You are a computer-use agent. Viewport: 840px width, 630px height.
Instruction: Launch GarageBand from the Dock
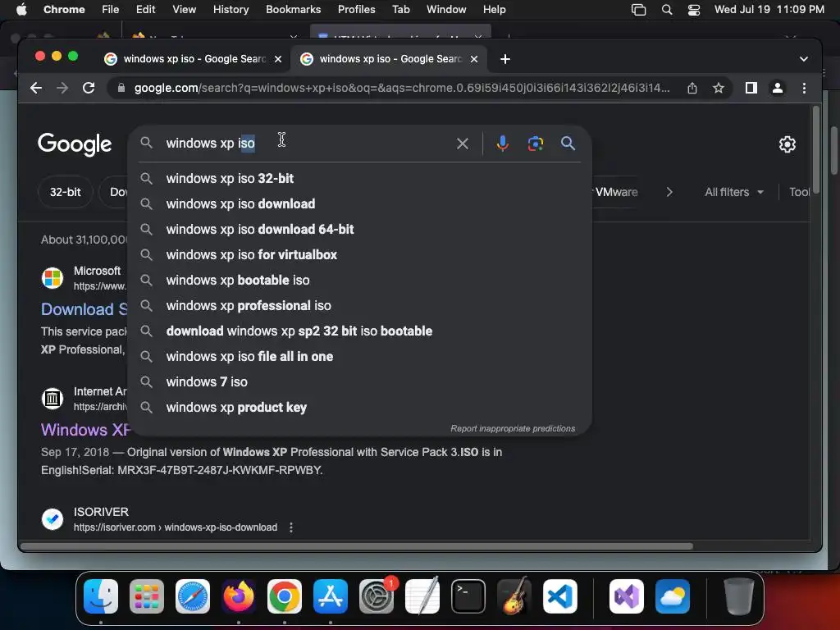514,596
